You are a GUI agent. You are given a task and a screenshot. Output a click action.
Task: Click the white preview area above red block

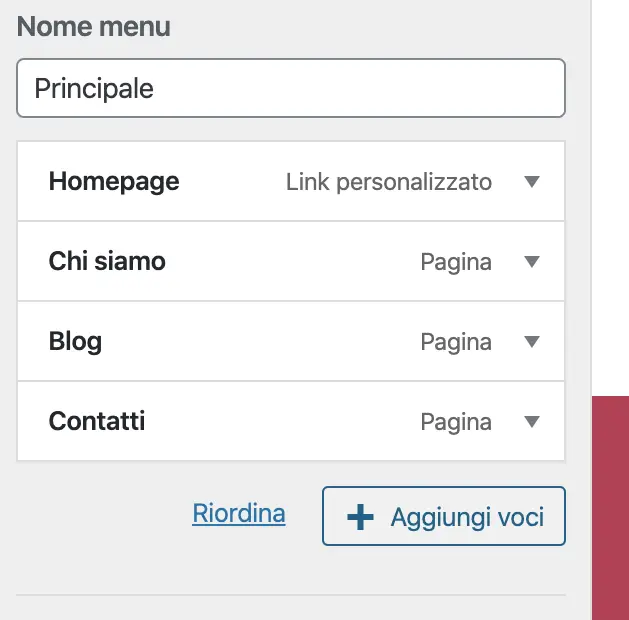611,200
